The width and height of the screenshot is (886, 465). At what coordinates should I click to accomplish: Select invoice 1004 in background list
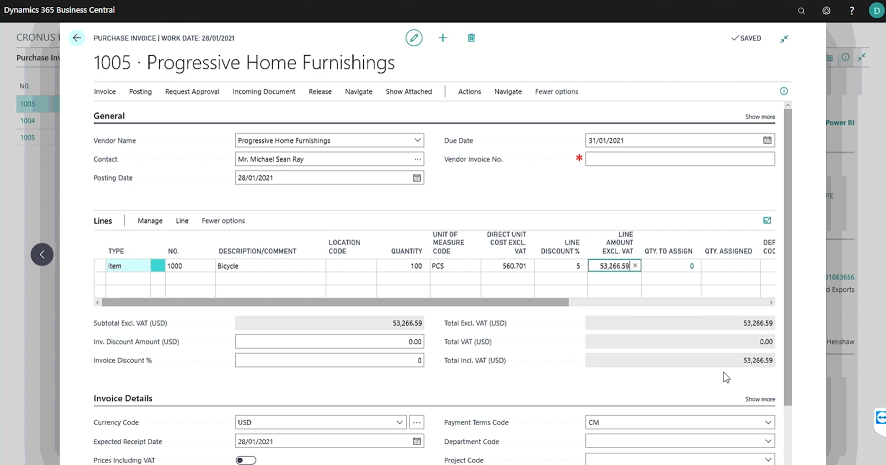(x=28, y=120)
